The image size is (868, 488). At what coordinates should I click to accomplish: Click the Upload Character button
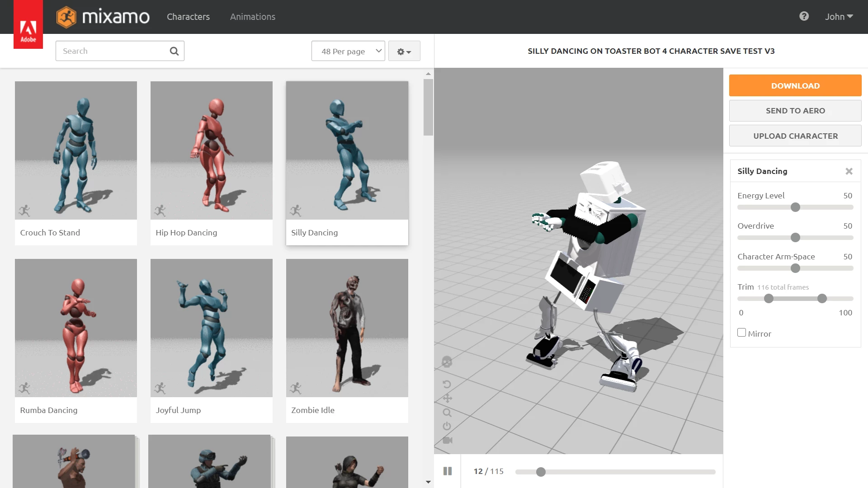click(795, 136)
